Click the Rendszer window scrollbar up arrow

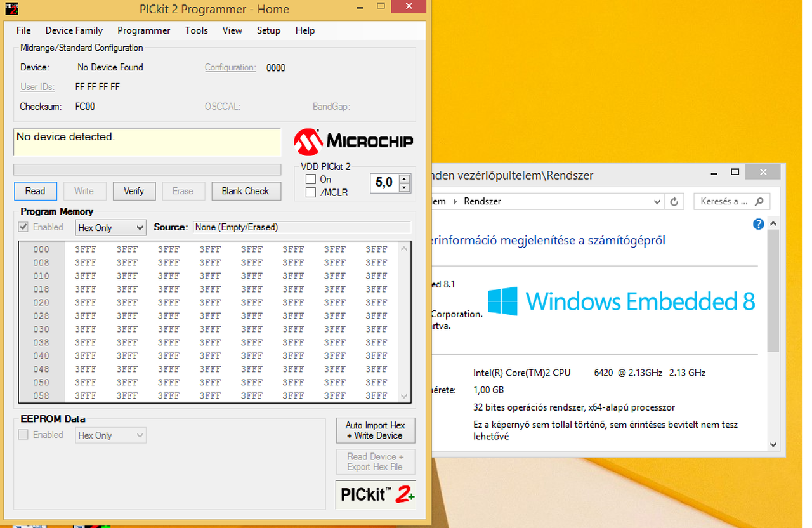point(773,223)
